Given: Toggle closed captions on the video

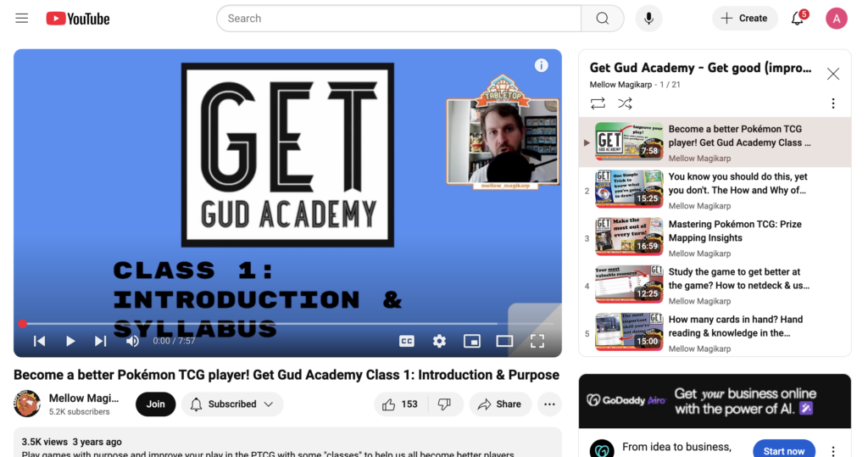Looking at the screenshot, I should (x=407, y=341).
